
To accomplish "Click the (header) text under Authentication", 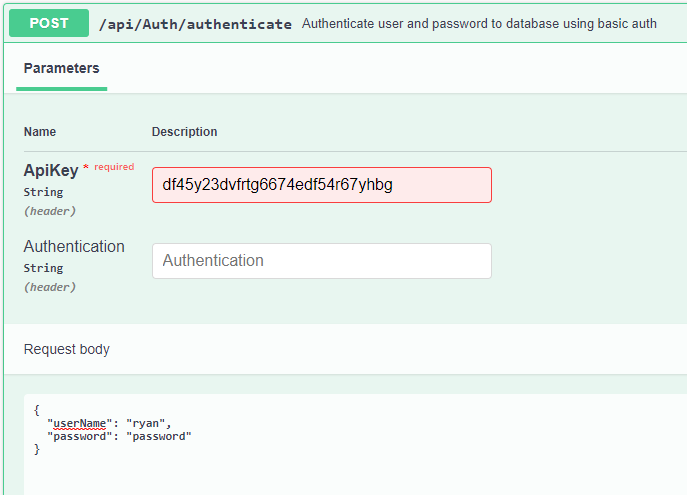I will (x=50, y=287).
